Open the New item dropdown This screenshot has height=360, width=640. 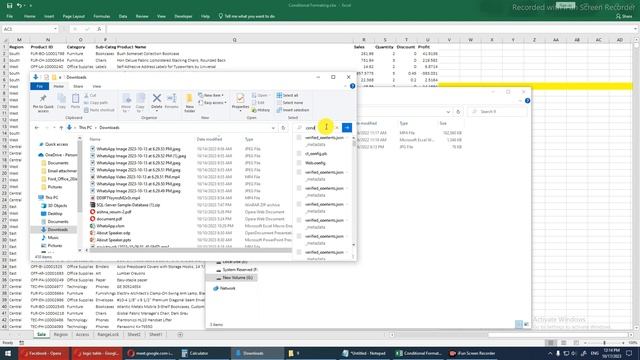click(211, 95)
